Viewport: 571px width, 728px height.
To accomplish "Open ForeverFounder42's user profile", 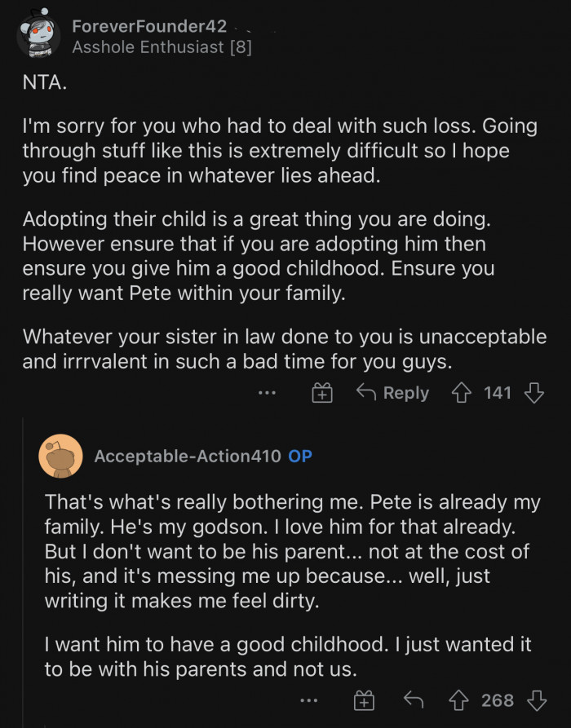I will point(149,26).
